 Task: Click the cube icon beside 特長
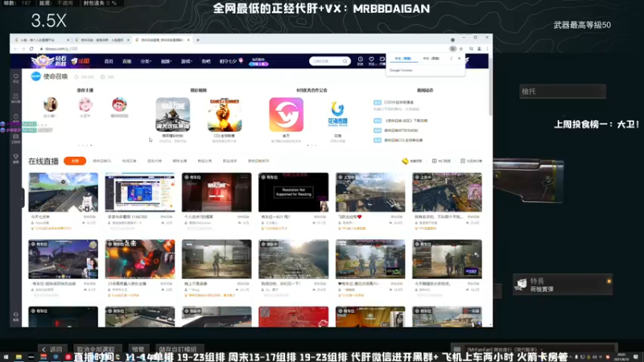(x=522, y=284)
